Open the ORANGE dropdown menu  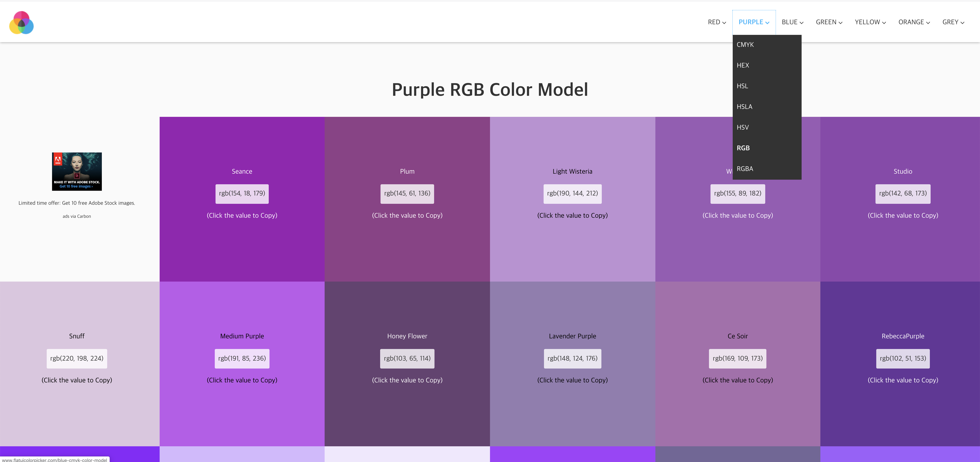pos(914,22)
